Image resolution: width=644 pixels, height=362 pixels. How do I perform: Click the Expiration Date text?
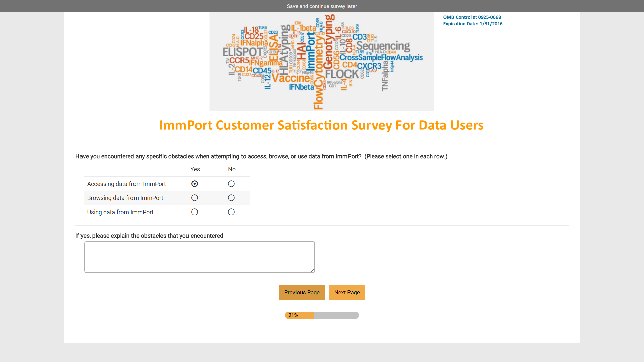click(x=473, y=24)
